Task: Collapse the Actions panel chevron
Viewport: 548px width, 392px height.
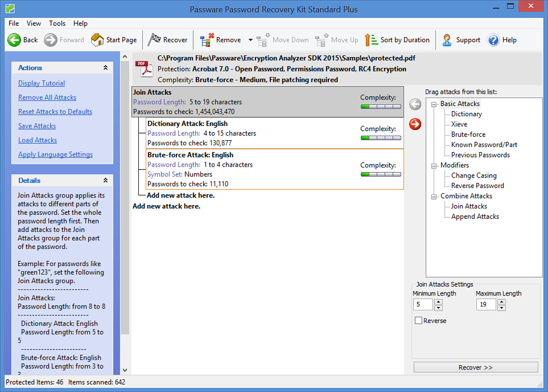Action: [x=106, y=67]
